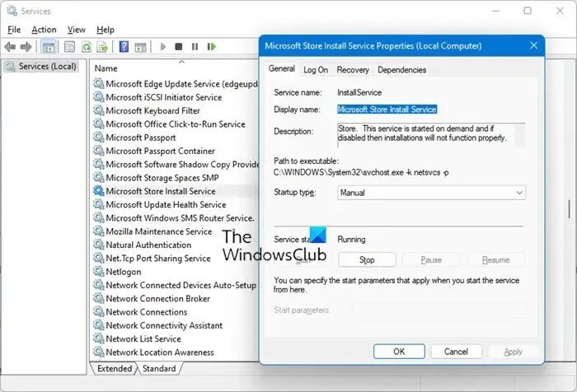
Task: Click gear icon beside Mozilla Maintenance Service
Action: click(99, 231)
